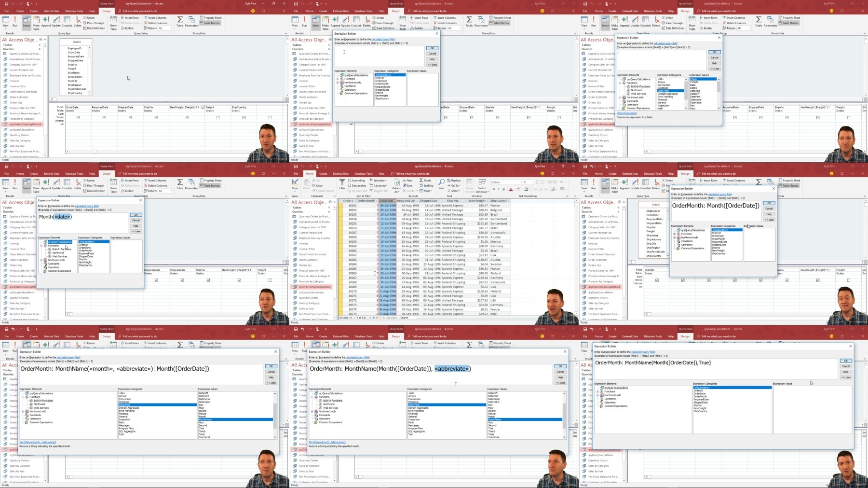The height and width of the screenshot is (488, 868).
Task: Open the Go To dropdown in Find group
Action: (454, 185)
